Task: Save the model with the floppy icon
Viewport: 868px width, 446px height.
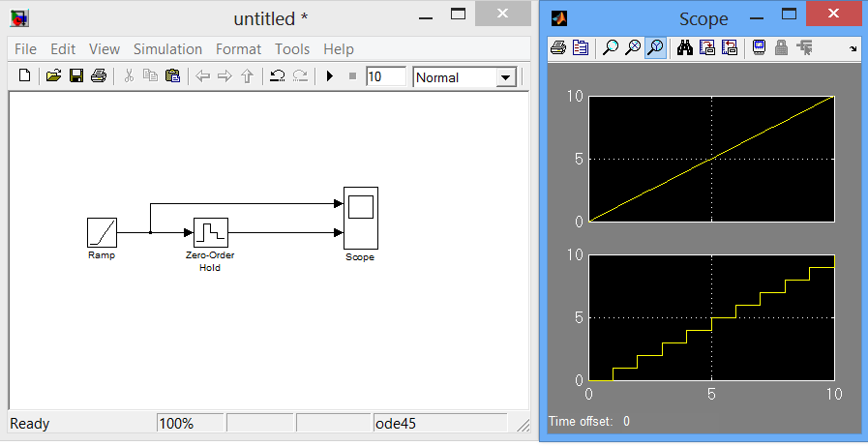Action: pyautogui.click(x=76, y=75)
